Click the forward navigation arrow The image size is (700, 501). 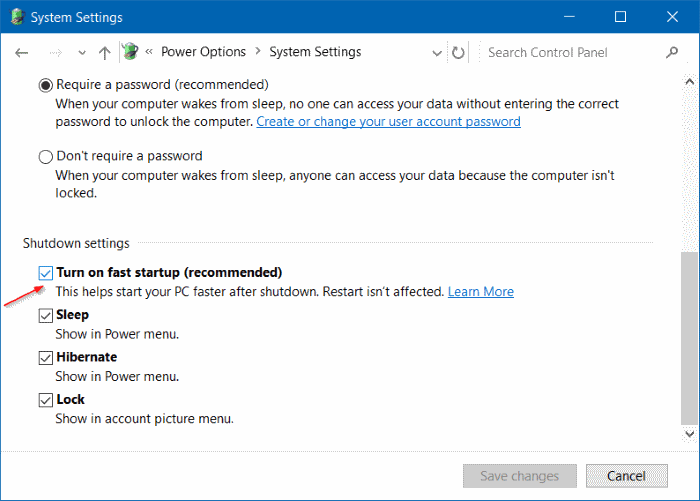pyautogui.click(x=56, y=52)
